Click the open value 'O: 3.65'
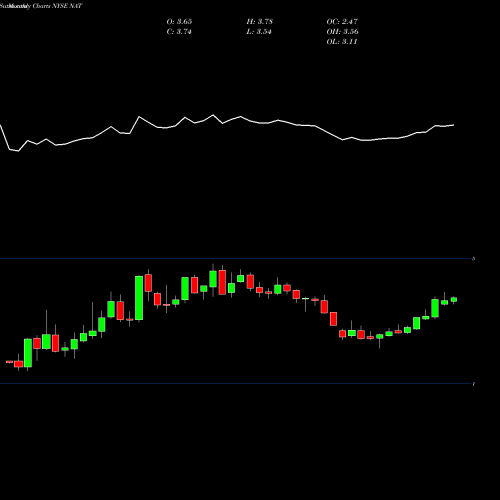Screen dimensions: 500x500 179,22
